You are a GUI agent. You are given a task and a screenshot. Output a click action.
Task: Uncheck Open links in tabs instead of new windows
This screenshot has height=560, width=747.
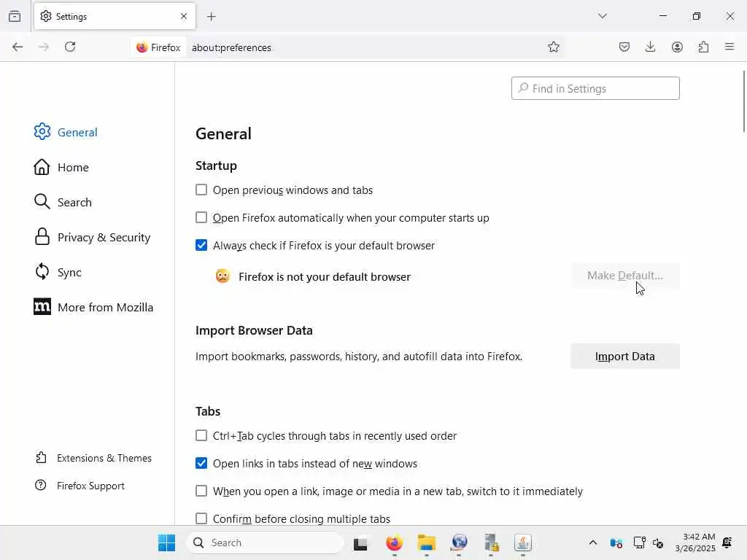click(x=201, y=463)
